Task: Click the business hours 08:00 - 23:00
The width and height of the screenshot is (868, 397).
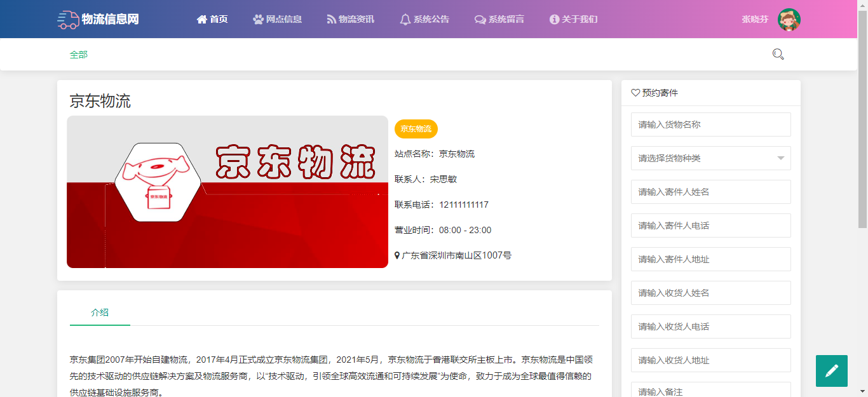Action: [465, 230]
